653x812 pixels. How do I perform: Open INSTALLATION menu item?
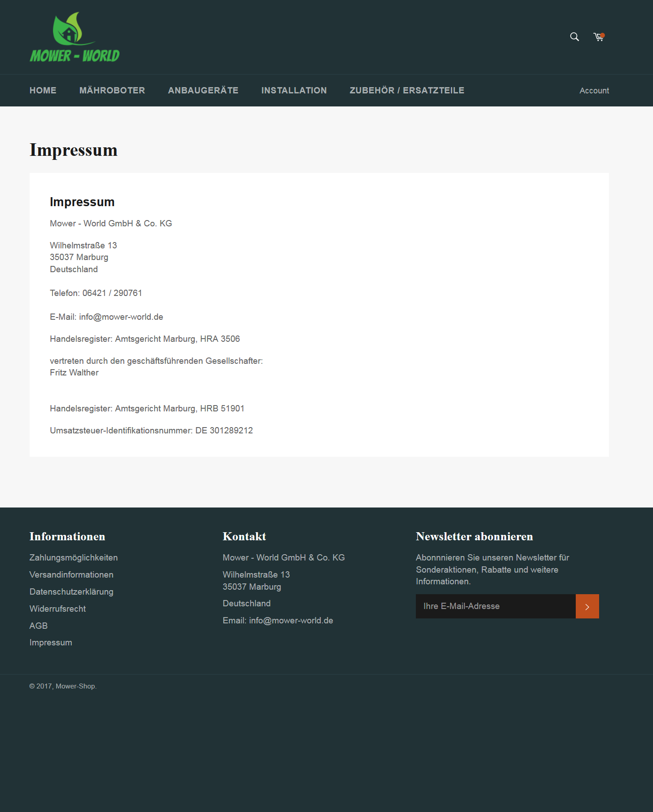(x=294, y=90)
